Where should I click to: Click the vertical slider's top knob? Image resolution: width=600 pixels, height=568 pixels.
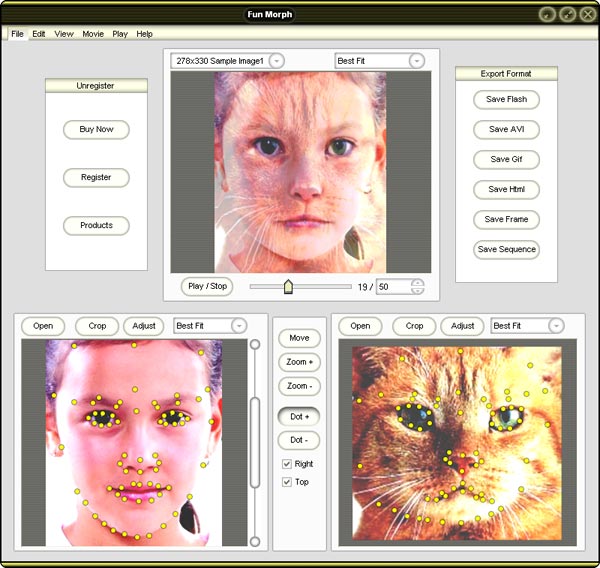255,344
